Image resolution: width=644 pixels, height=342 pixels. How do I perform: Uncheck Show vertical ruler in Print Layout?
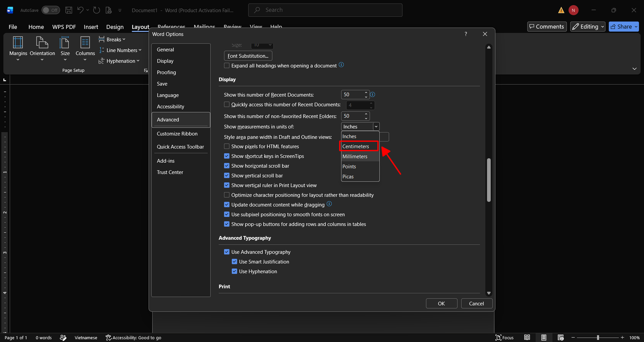227,185
